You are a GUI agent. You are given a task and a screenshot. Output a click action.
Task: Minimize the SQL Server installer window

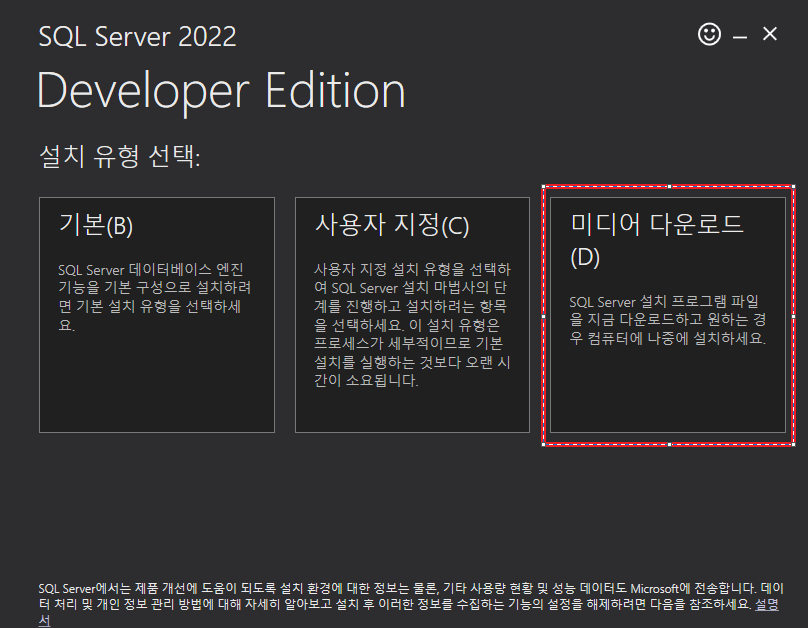[740, 37]
